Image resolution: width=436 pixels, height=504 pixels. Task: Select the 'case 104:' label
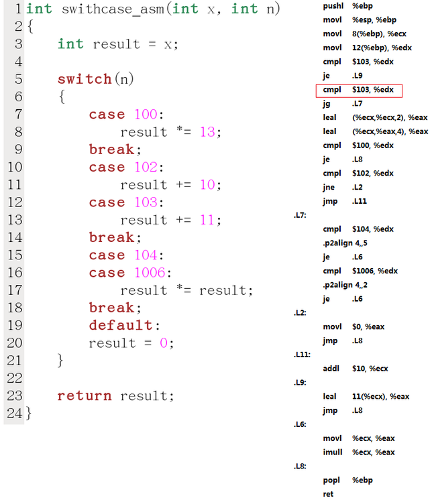(x=126, y=255)
